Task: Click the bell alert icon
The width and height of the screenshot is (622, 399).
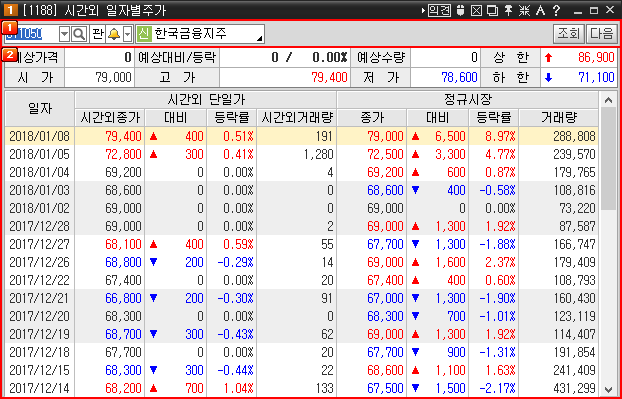Action: click(x=114, y=35)
